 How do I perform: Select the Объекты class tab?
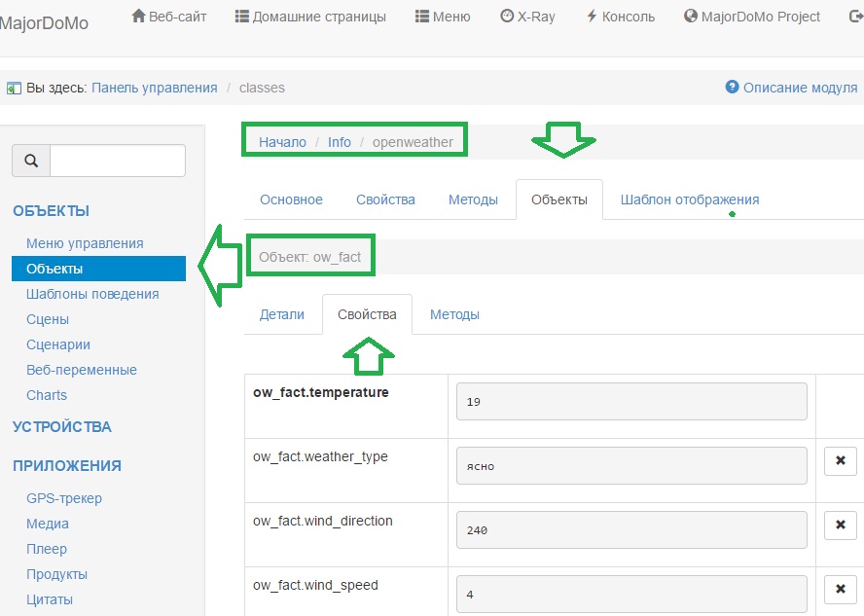point(559,199)
